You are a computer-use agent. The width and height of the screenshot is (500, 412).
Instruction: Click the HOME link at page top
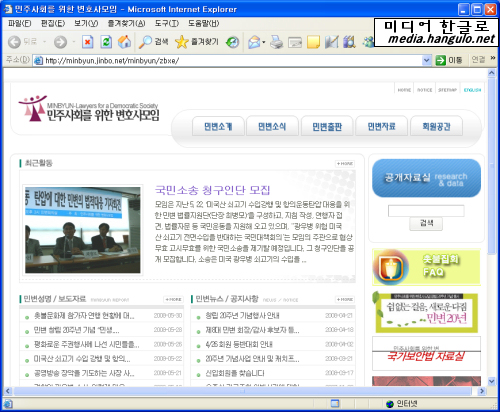[404, 90]
